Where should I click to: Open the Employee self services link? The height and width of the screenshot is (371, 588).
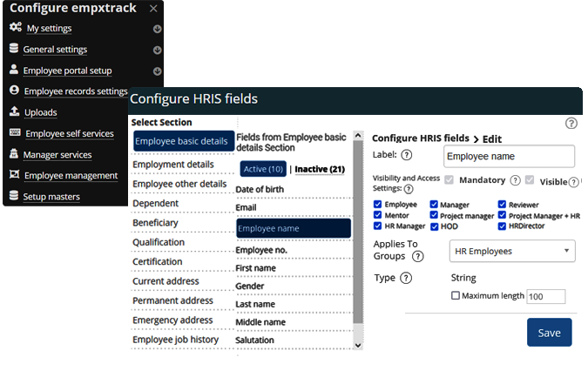pos(70,133)
